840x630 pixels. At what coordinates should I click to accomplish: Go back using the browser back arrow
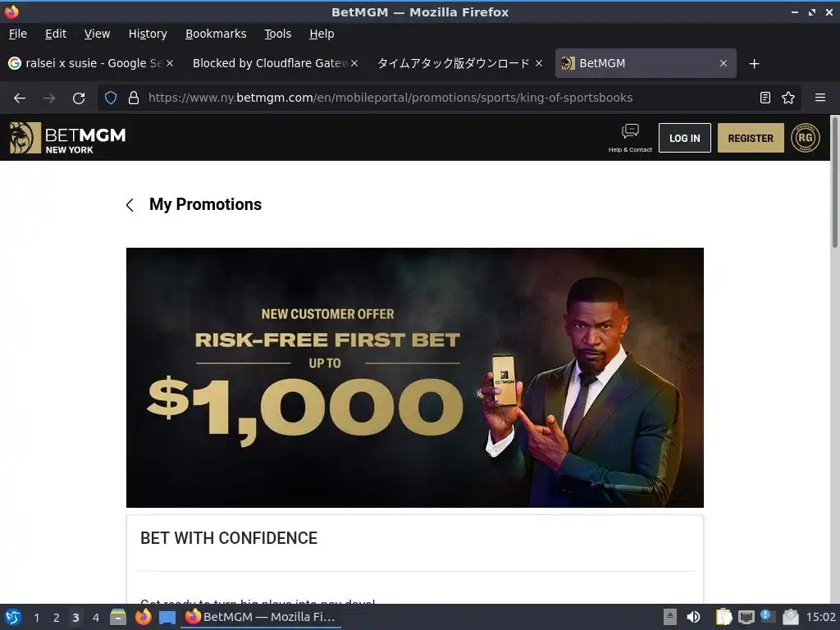(x=20, y=98)
